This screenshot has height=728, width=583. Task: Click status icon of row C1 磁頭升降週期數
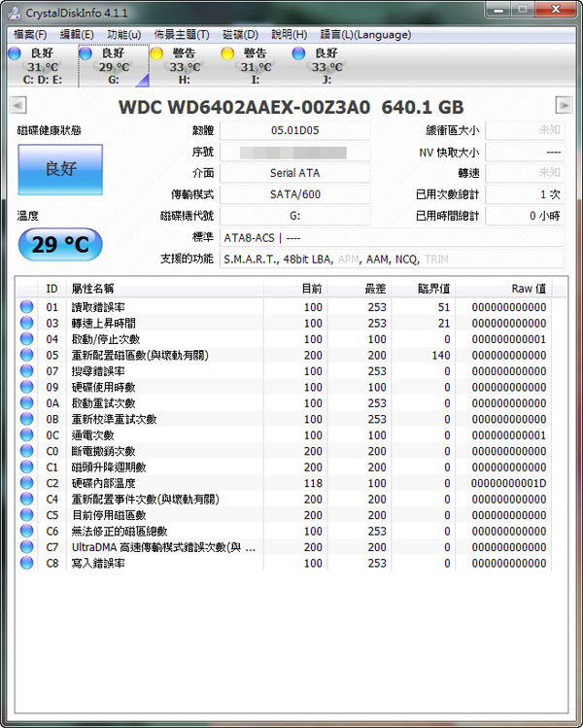(27, 468)
